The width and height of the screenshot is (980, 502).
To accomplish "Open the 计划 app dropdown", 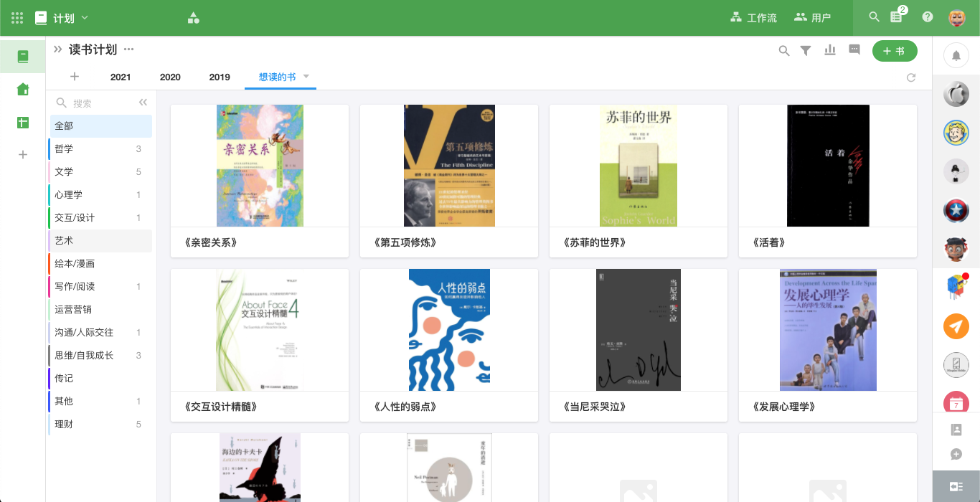I will click(62, 18).
